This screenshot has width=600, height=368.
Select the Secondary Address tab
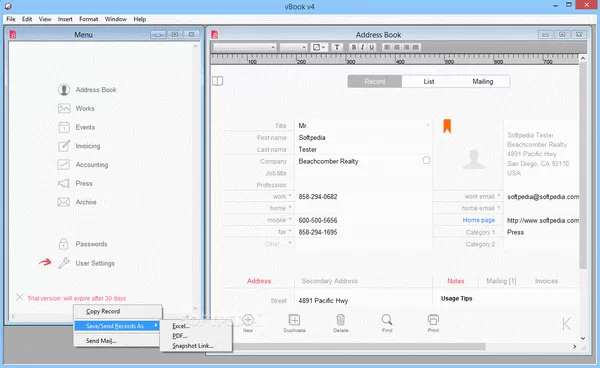(x=329, y=281)
